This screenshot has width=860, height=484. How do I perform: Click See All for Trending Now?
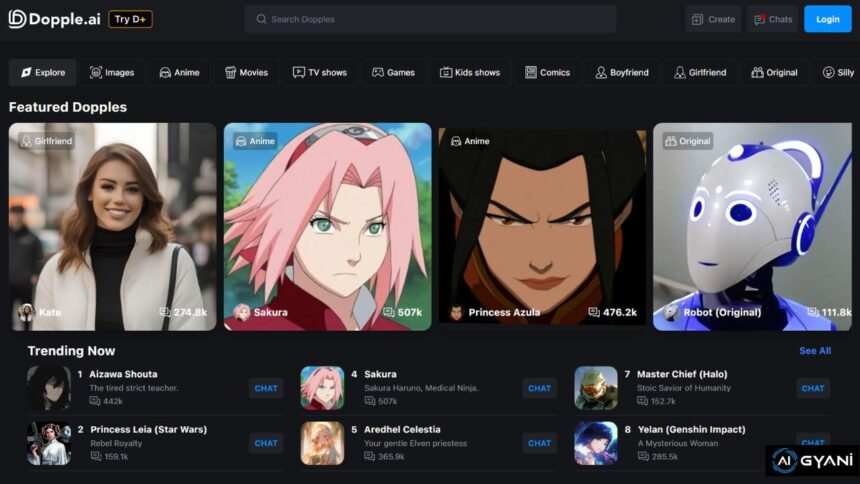tap(815, 351)
